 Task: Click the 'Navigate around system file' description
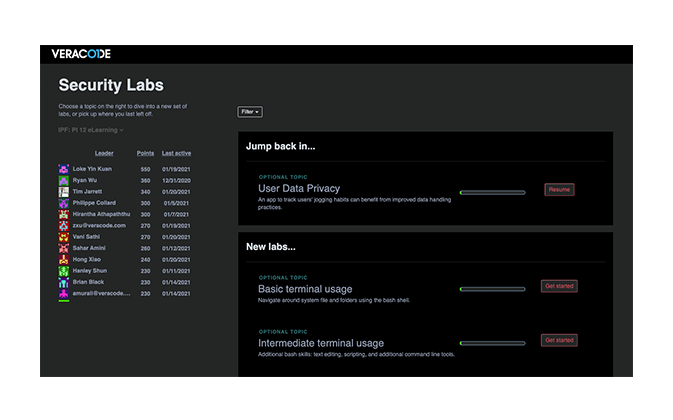tap(334, 300)
